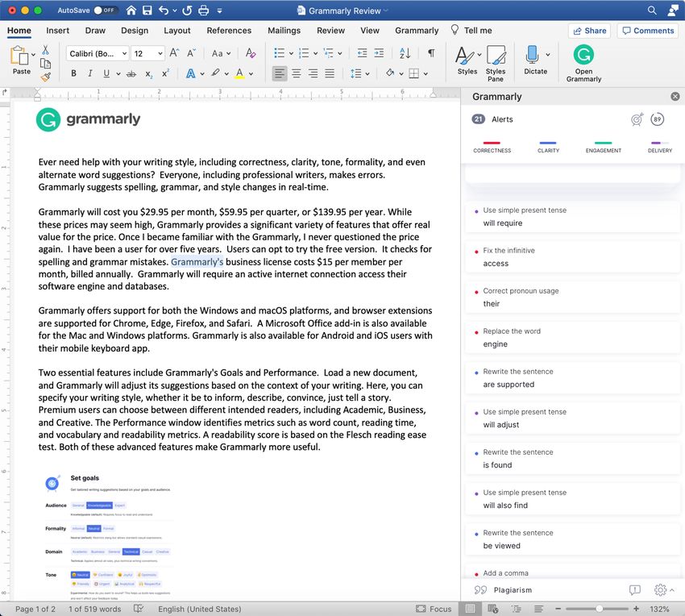Run the Plagiarism check

503,589
